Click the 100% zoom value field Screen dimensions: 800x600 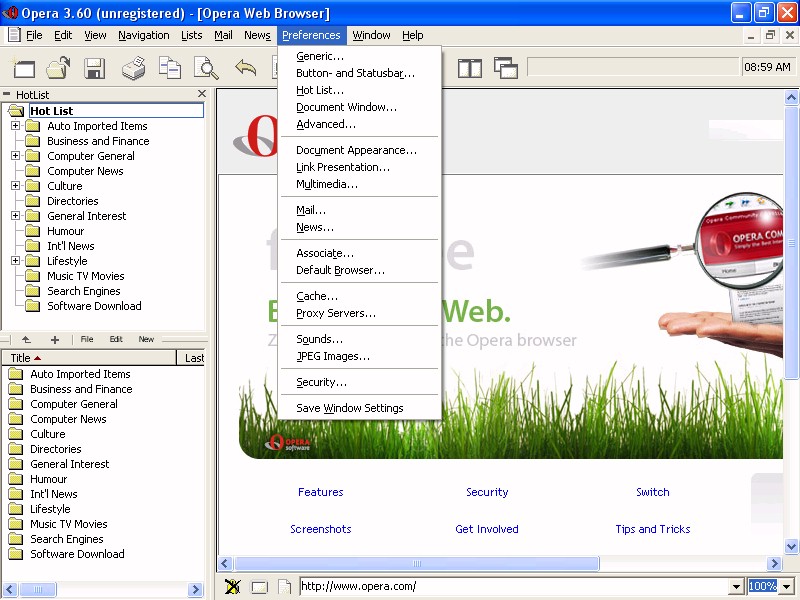click(763, 587)
